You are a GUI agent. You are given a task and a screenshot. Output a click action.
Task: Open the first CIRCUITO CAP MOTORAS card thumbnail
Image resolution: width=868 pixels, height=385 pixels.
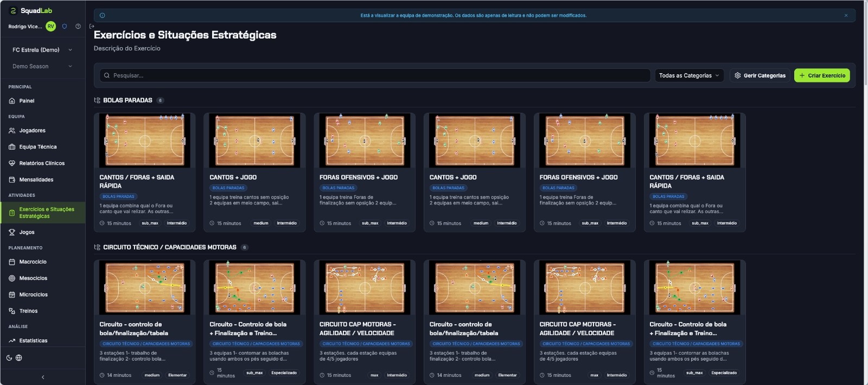click(x=365, y=287)
